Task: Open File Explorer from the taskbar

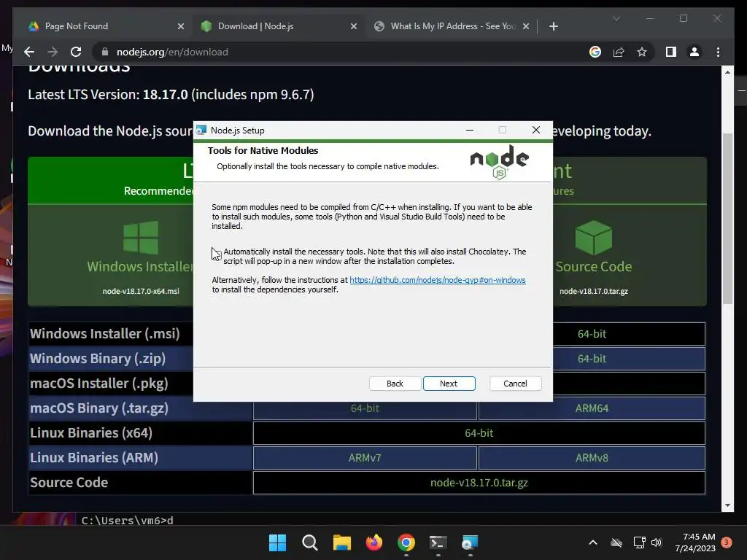Action: 341,542
